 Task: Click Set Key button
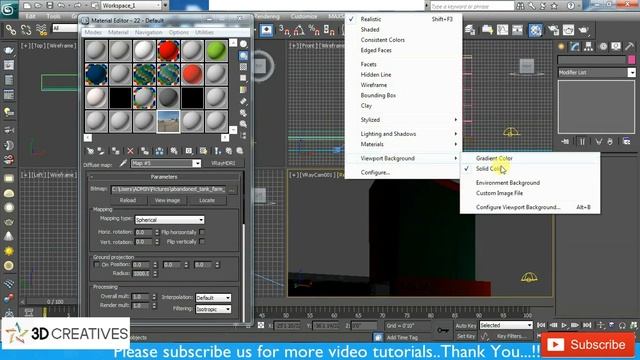[x=466, y=336]
